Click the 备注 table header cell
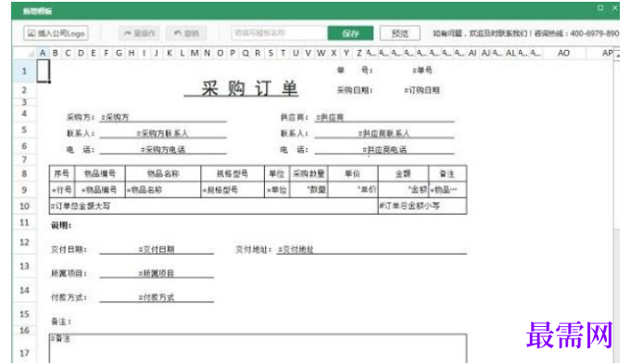 (447, 173)
